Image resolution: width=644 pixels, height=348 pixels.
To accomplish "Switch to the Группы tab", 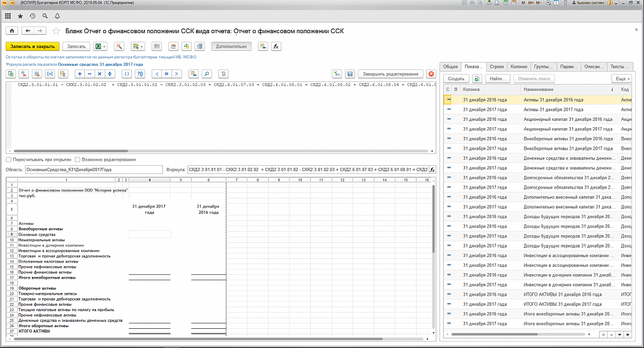I will [544, 67].
